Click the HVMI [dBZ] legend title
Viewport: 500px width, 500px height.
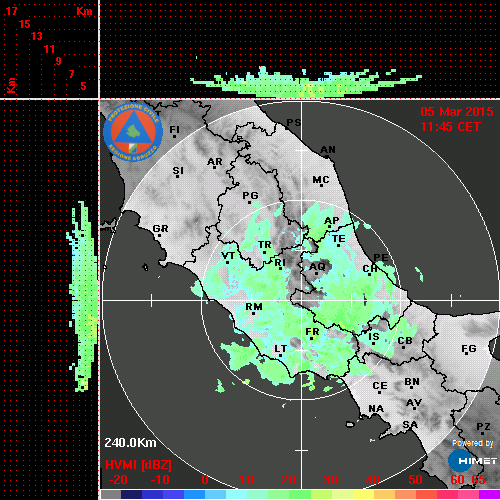(138, 465)
